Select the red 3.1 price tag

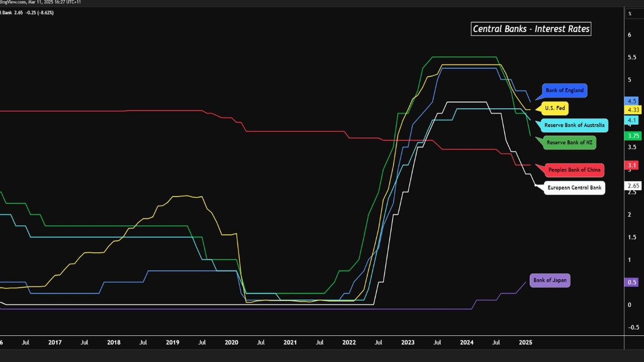pyautogui.click(x=632, y=165)
